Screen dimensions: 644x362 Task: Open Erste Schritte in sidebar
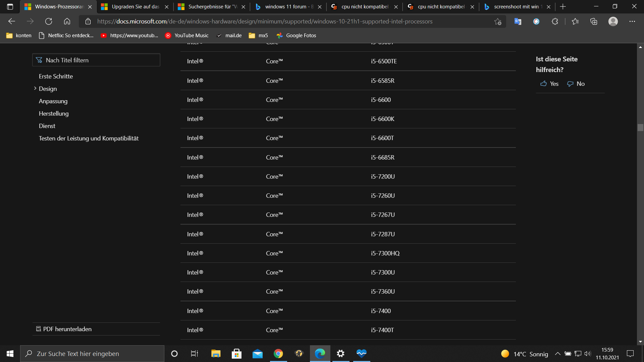point(56,76)
